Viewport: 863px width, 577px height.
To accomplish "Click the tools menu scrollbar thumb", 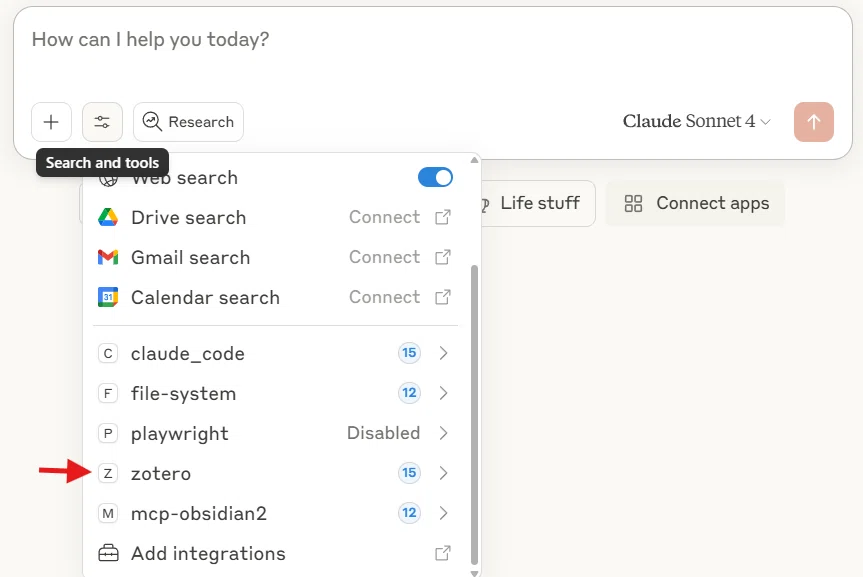I will [x=474, y=415].
